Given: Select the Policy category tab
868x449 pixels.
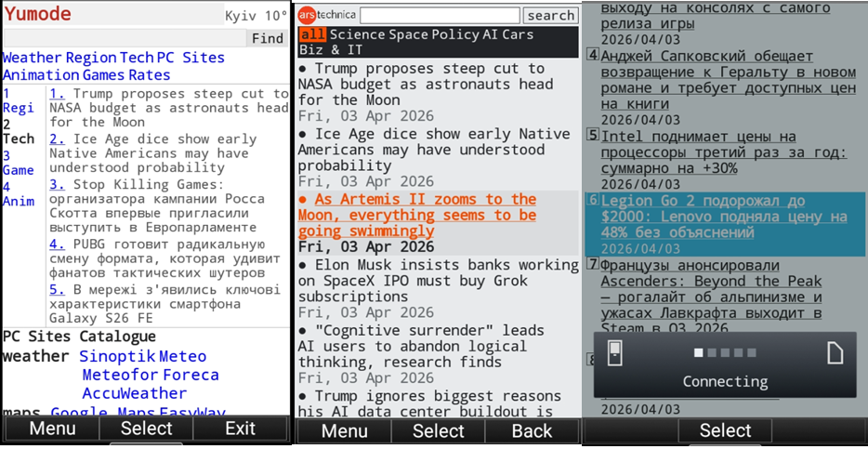Looking at the screenshot, I should coord(455,34).
